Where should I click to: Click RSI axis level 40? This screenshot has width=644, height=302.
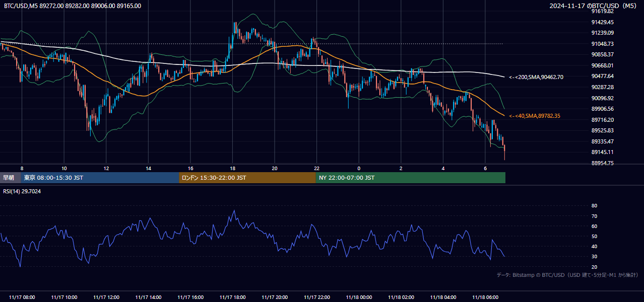594,246
